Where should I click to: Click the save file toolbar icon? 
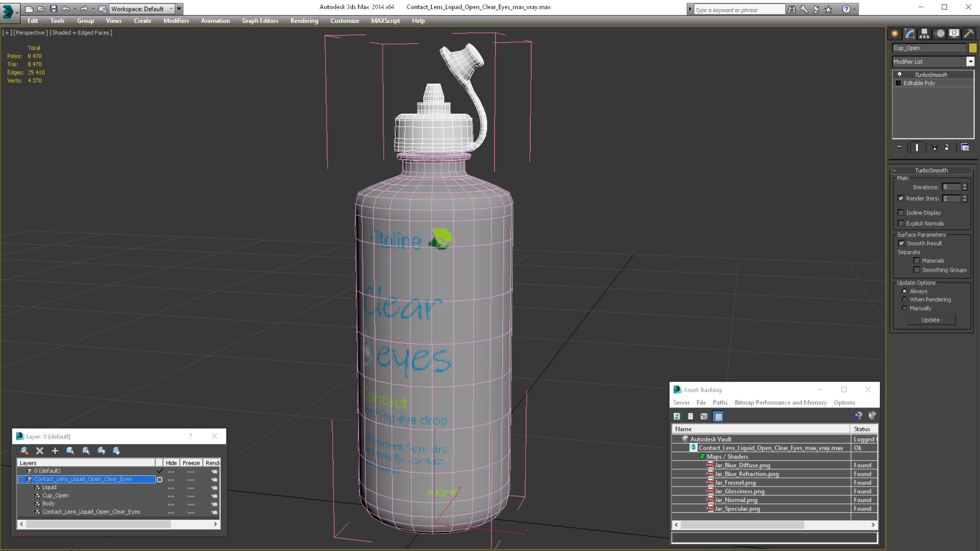point(53,9)
